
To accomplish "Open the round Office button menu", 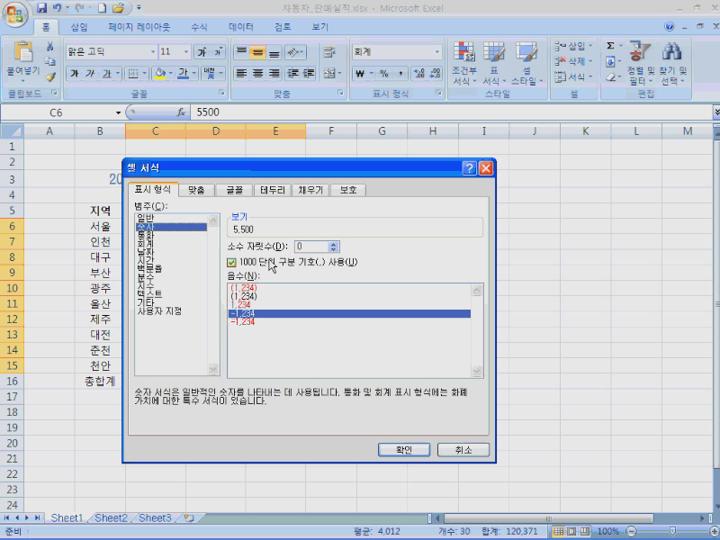I will pyautogui.click(x=15, y=14).
